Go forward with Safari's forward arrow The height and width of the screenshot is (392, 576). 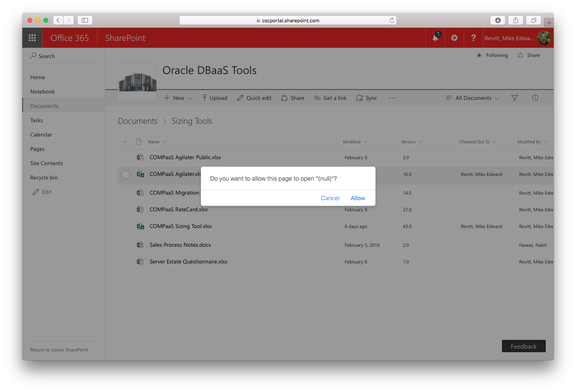(69, 20)
